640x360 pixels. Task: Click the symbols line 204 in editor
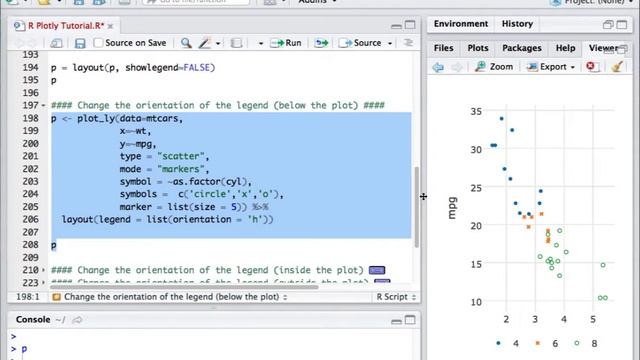click(x=202, y=194)
